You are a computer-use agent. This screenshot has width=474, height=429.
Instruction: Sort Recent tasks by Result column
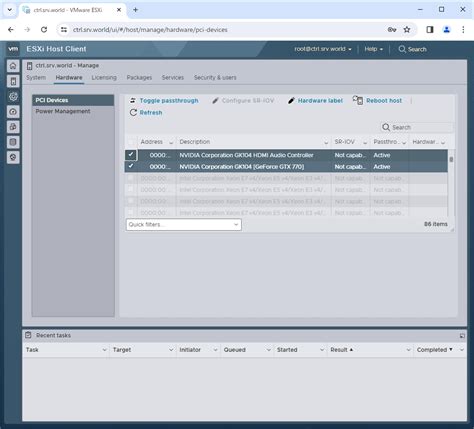click(342, 350)
